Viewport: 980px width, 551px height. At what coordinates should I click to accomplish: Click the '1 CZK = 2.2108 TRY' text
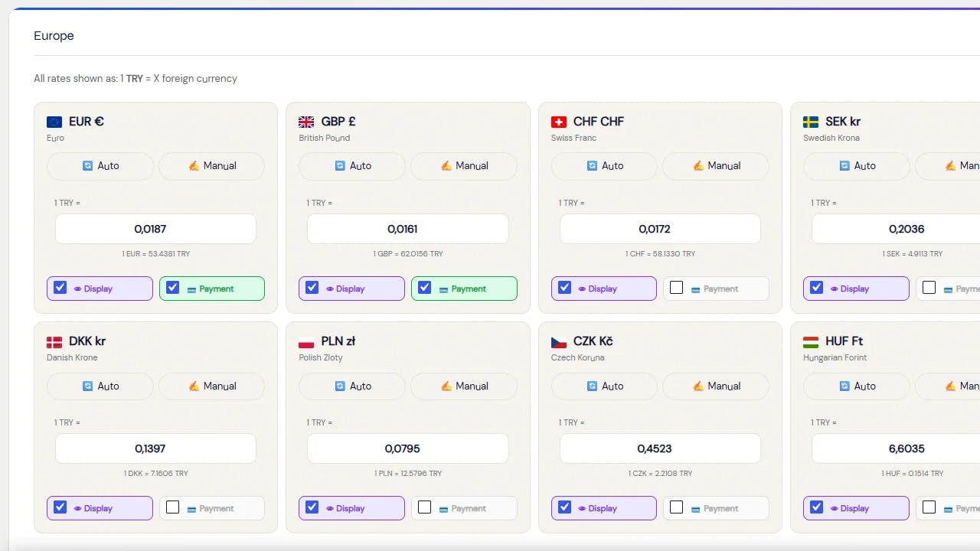(x=660, y=474)
